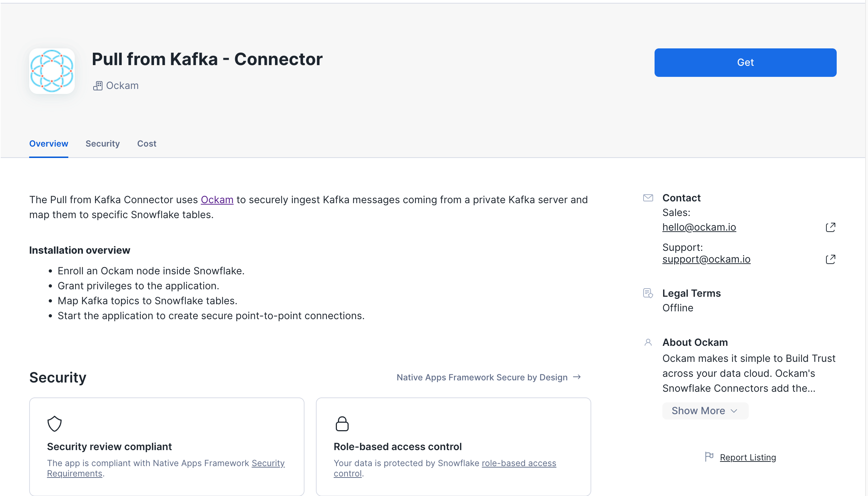Open external link icon for hello@ockam.io
The height and width of the screenshot is (496, 868).
(x=830, y=227)
